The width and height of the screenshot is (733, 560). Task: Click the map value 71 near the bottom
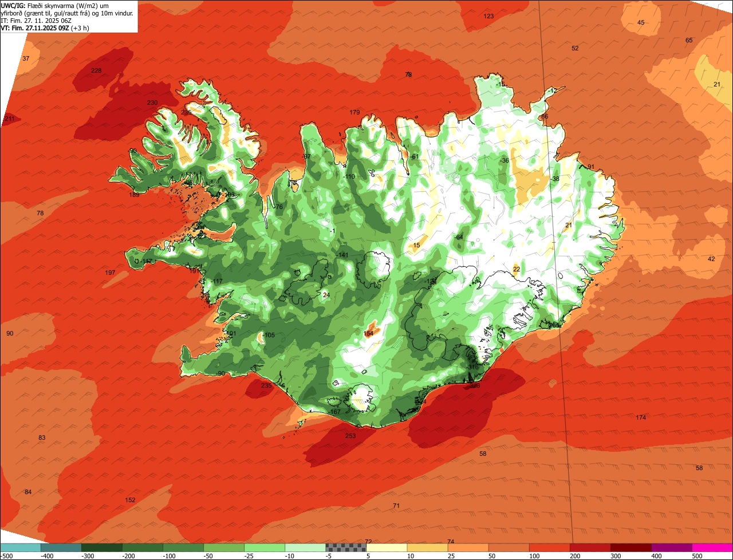pos(396,506)
